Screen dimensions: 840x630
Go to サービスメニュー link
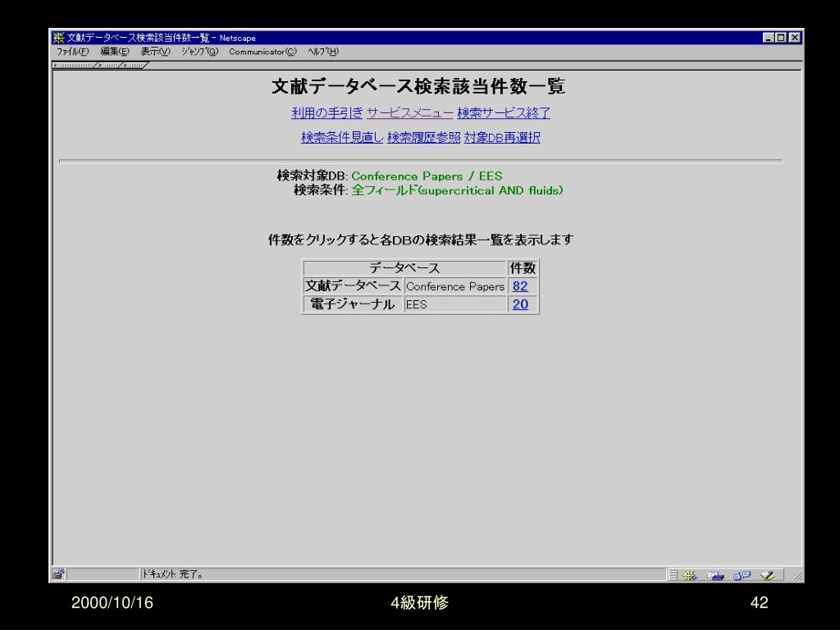[x=410, y=113]
